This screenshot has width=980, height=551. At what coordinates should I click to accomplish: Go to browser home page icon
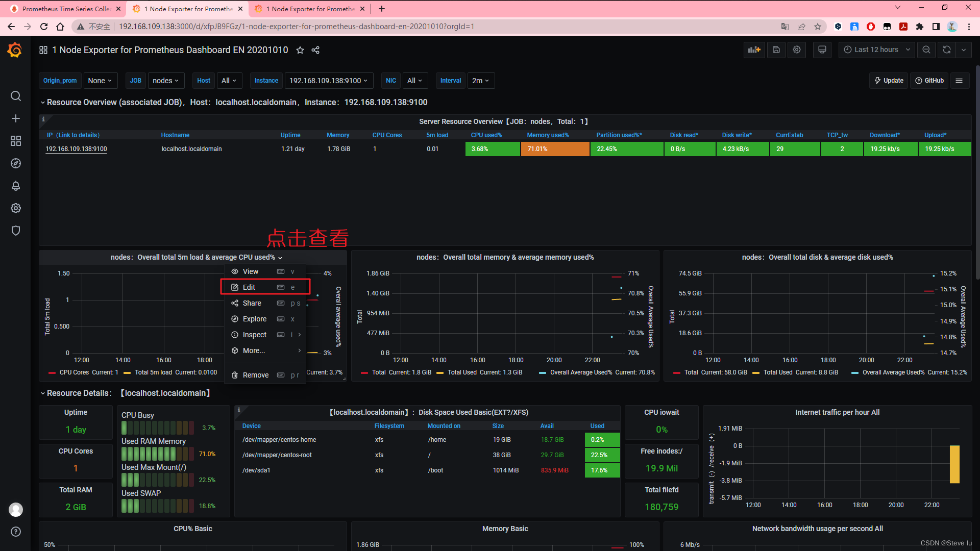tap(60, 27)
